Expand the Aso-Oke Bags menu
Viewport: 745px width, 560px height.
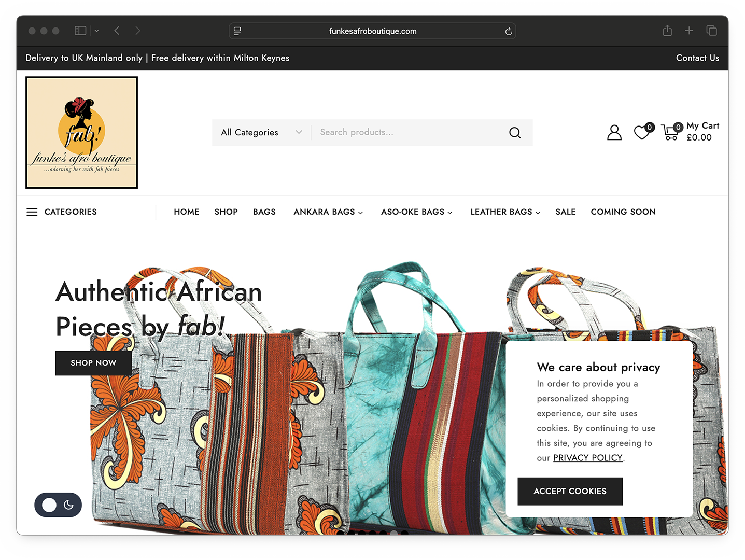pyautogui.click(x=417, y=212)
